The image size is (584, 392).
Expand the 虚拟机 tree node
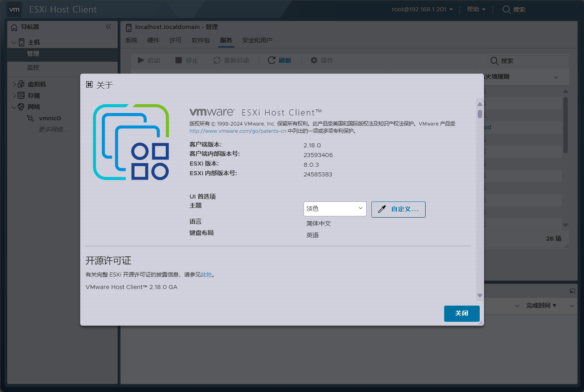click(14, 84)
